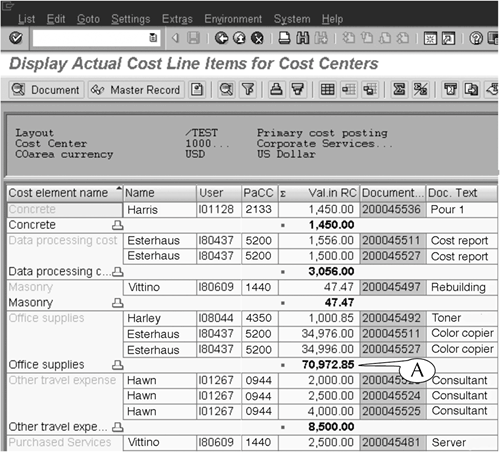The image size is (500, 453).
Task: Select the Doc. Text column header
Action: coord(462,193)
